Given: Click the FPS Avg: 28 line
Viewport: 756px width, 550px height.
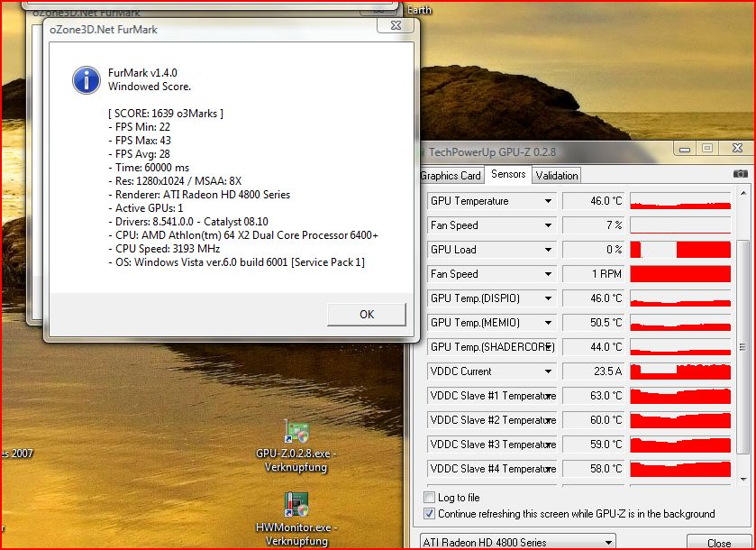Looking at the screenshot, I should 140,154.
